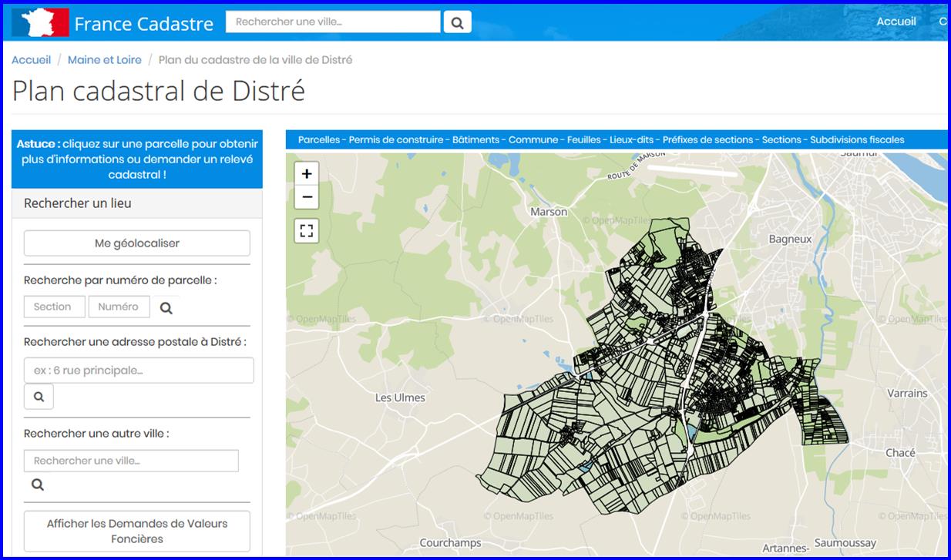Select the Feuilles map layer
The image size is (951, 560).
[x=584, y=140]
